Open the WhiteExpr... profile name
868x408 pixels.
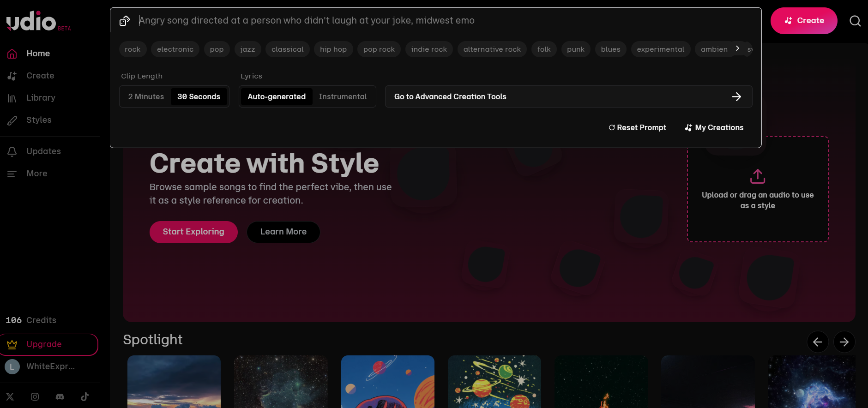click(50, 366)
